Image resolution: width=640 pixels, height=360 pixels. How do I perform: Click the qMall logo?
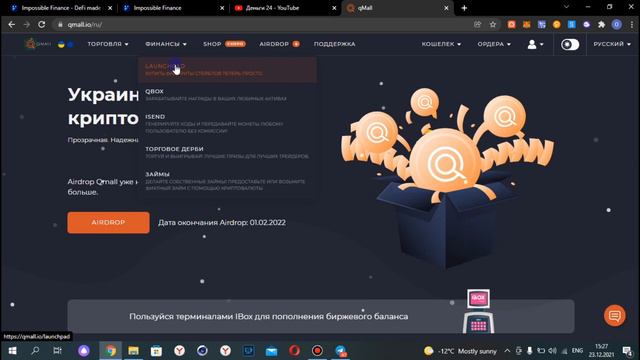tap(38, 44)
